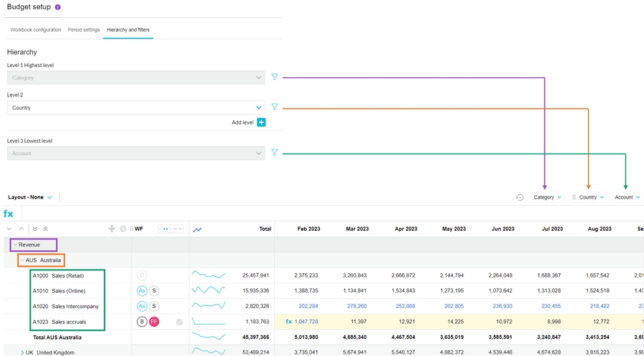Open the filter for Level 1 Category
Screen dimensions: 644x356
click(274, 76)
